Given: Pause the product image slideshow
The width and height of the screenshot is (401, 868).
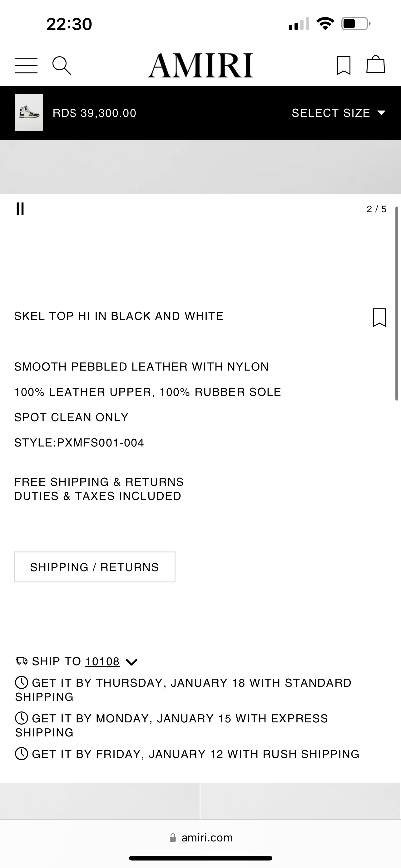Looking at the screenshot, I should pyautogui.click(x=20, y=209).
